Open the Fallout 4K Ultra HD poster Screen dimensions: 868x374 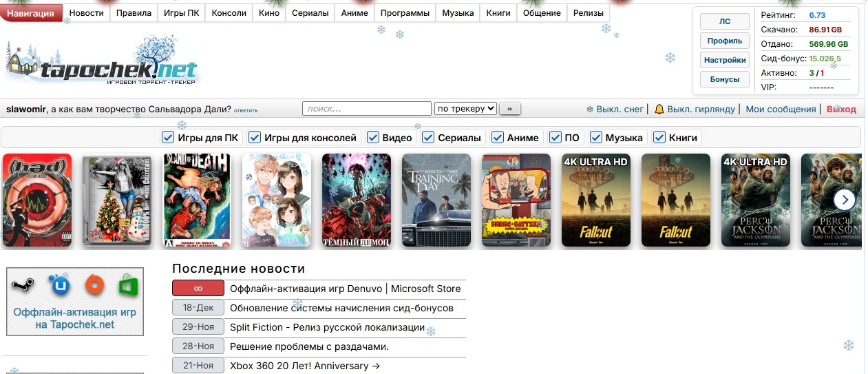click(x=596, y=200)
